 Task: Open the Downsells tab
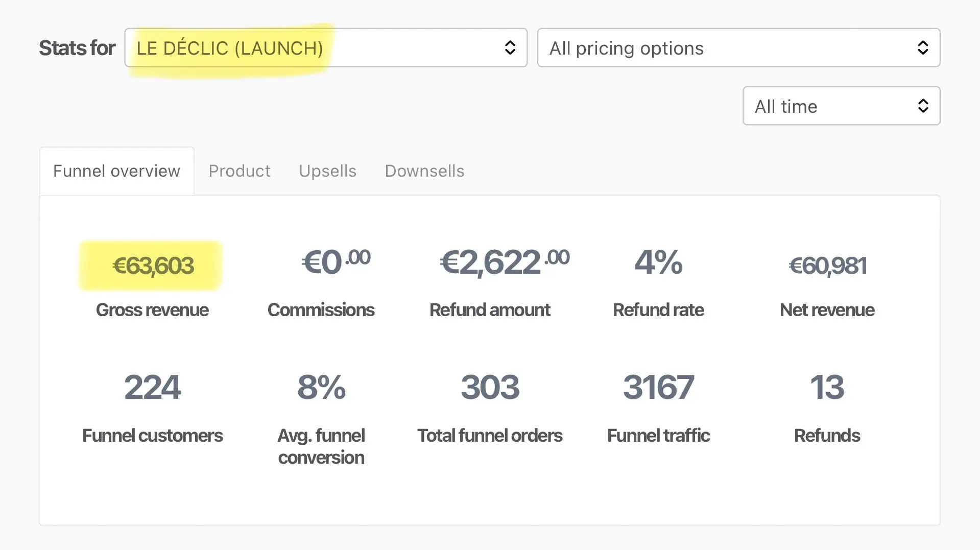424,171
